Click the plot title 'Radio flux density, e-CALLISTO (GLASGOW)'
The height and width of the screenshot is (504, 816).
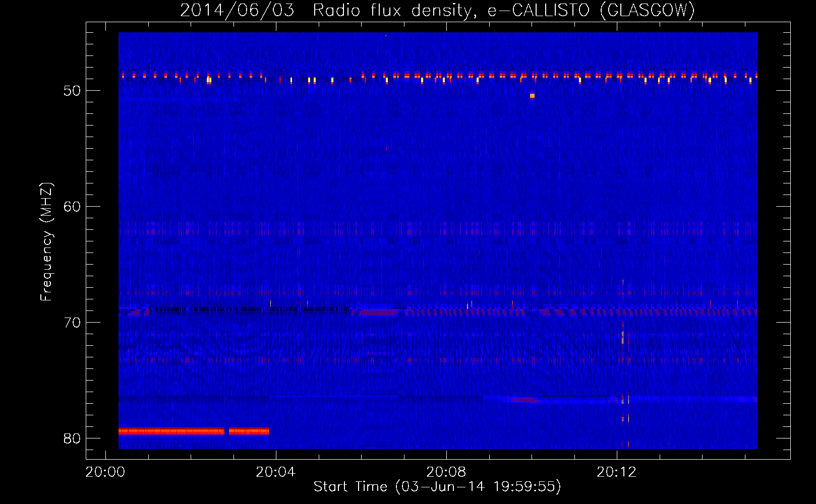coord(504,10)
